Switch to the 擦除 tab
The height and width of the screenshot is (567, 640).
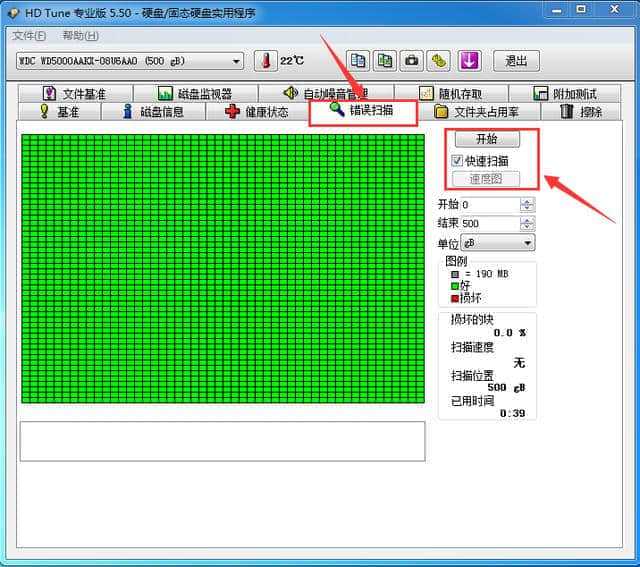(x=581, y=111)
